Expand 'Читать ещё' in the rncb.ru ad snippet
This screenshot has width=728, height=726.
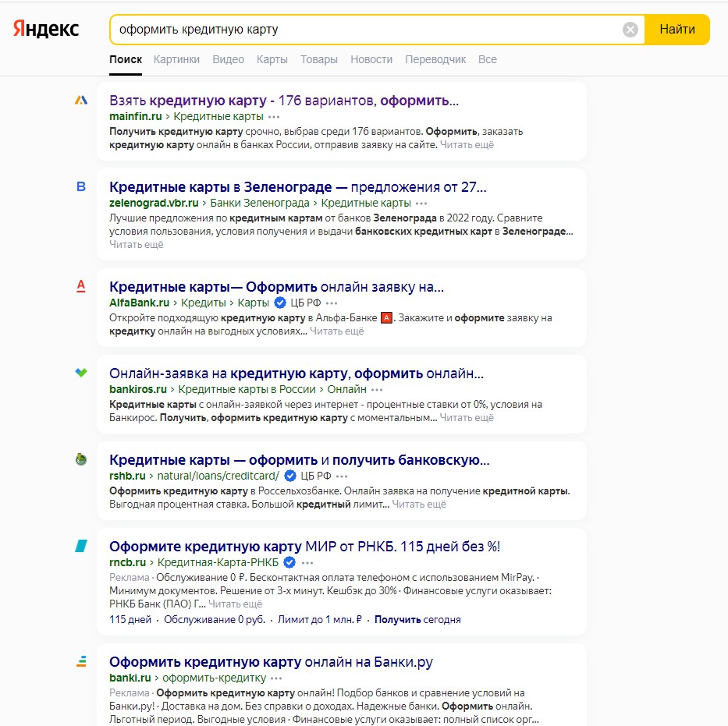(235, 604)
